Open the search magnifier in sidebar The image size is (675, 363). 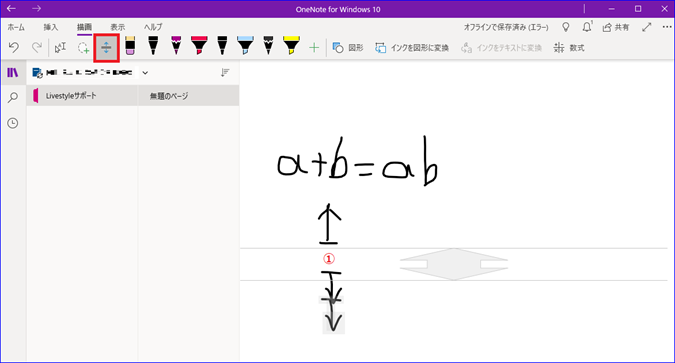tap(13, 98)
